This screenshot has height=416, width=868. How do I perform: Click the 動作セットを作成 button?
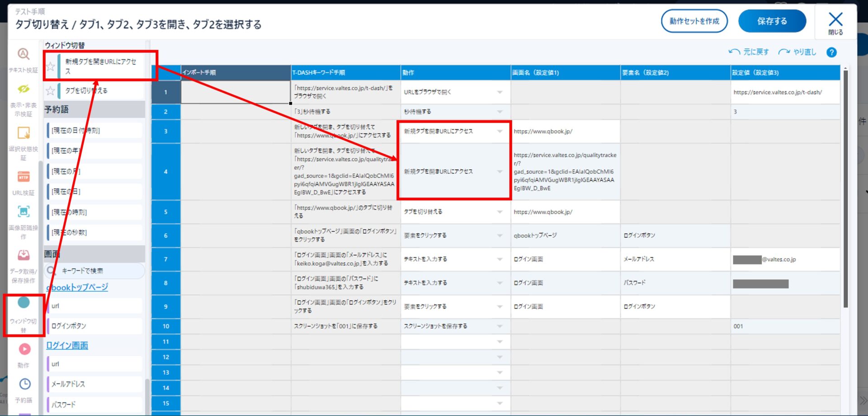[x=694, y=21]
